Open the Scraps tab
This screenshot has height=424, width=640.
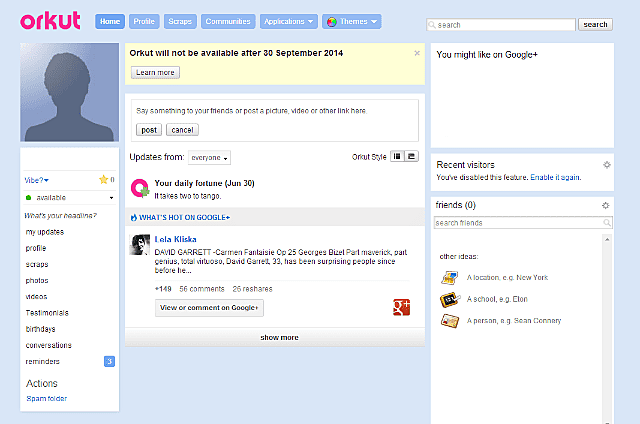tap(180, 22)
